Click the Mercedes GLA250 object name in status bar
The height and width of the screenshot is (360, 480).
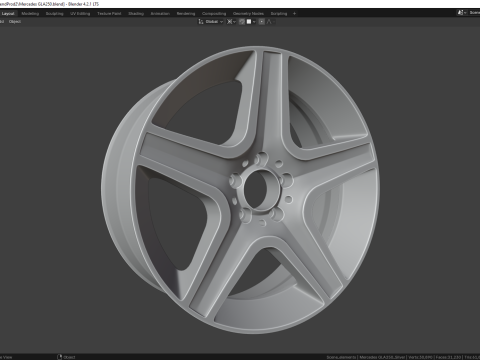point(382,357)
